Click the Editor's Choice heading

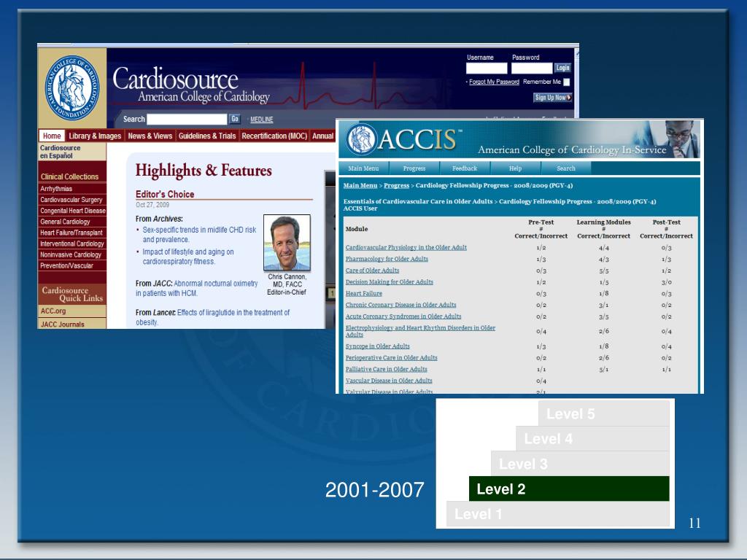coord(165,194)
